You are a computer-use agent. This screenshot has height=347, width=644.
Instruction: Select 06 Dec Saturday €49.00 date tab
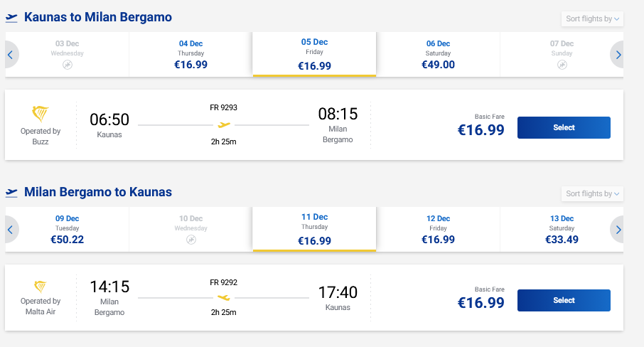pos(438,54)
